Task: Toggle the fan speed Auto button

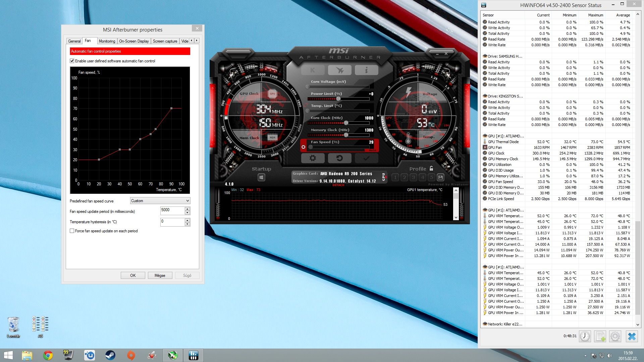Action: click(x=372, y=150)
